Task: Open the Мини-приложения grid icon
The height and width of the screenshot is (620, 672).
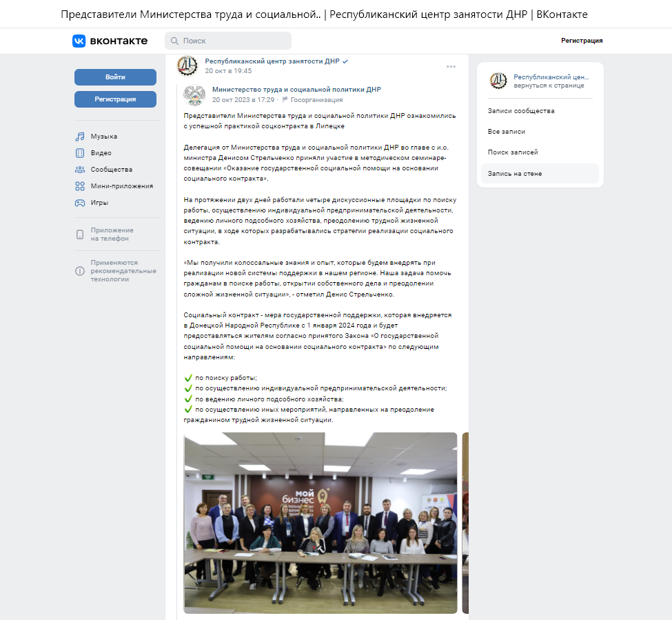Action: point(80,186)
